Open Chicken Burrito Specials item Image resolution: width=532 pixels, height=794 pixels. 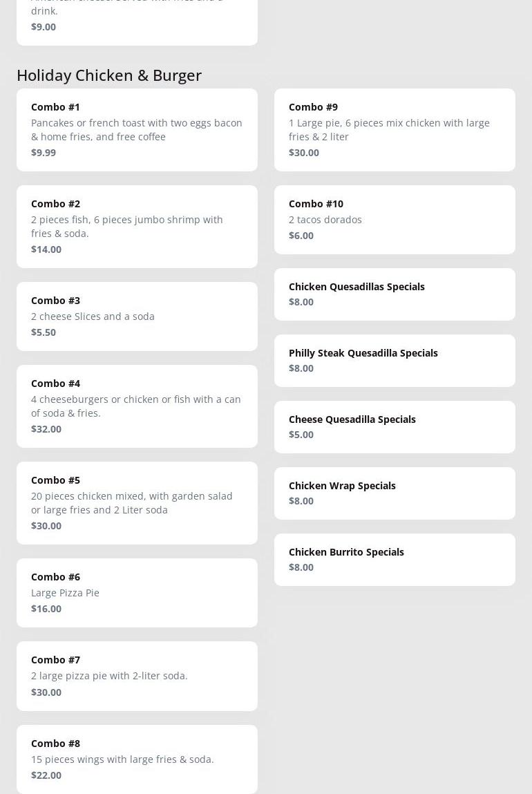pyautogui.click(x=395, y=559)
